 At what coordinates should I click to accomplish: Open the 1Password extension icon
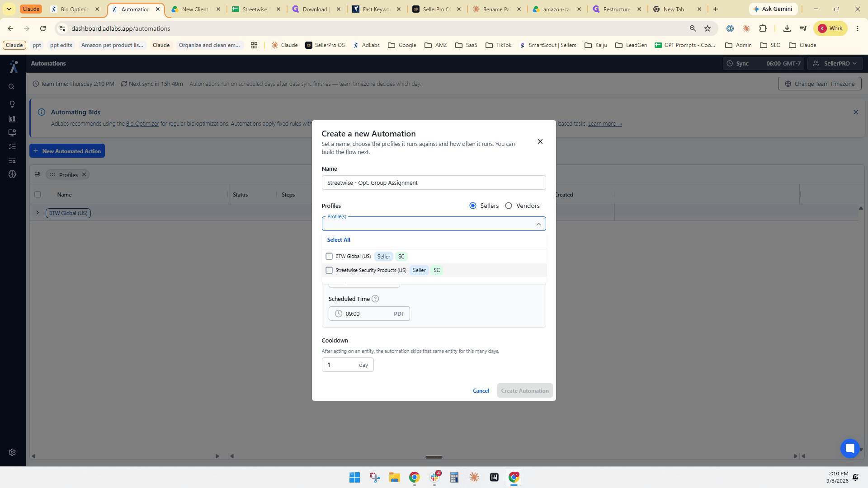730,28
